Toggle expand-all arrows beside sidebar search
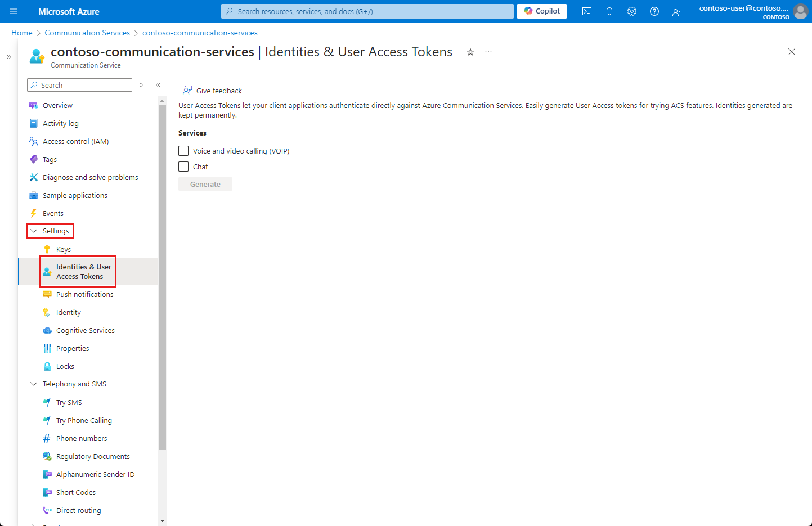Image resolution: width=812 pixels, height=526 pixels. 141,85
